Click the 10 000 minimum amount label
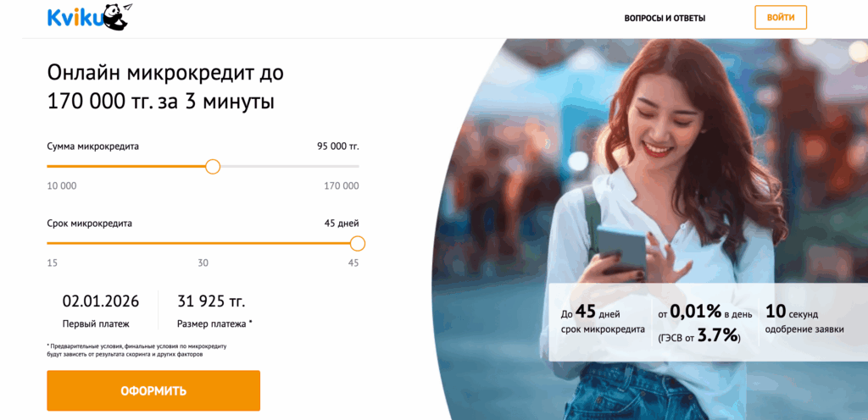 coord(61,186)
